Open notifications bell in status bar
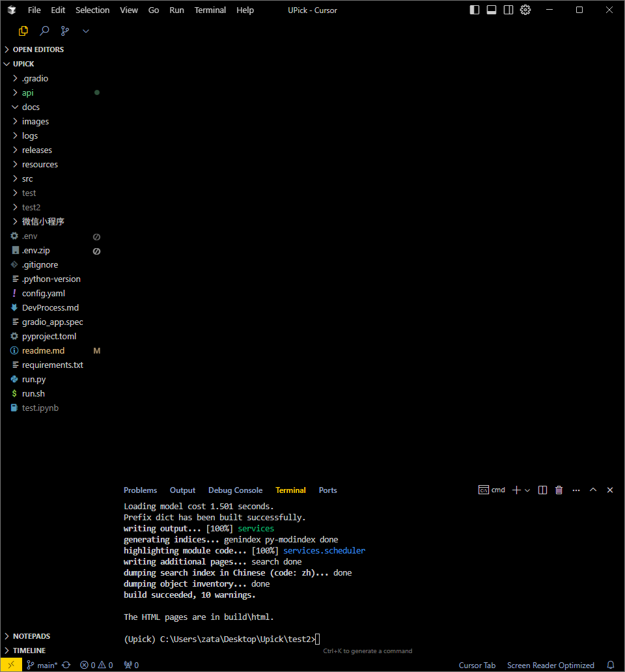This screenshot has width=625, height=672. [611, 665]
